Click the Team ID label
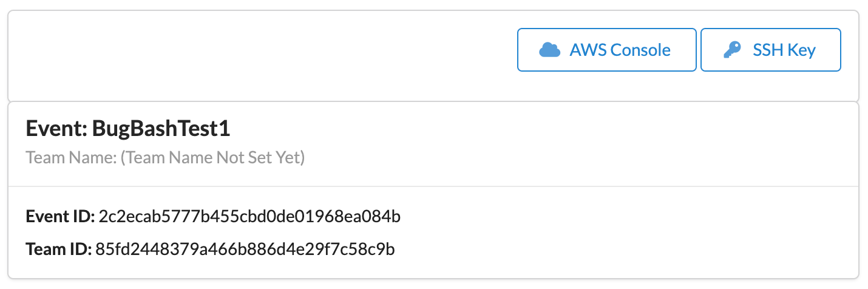 point(59,249)
